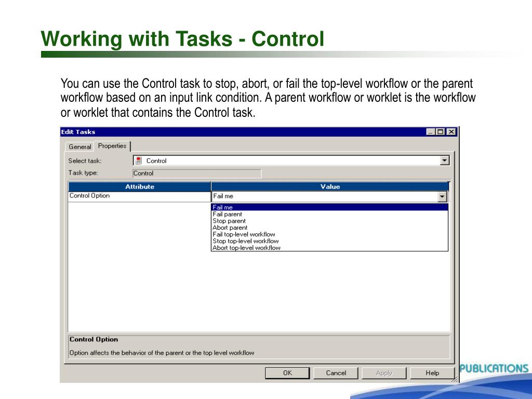The width and height of the screenshot is (532, 399).
Task: Select Fail top-level workflow option
Action: (329, 234)
